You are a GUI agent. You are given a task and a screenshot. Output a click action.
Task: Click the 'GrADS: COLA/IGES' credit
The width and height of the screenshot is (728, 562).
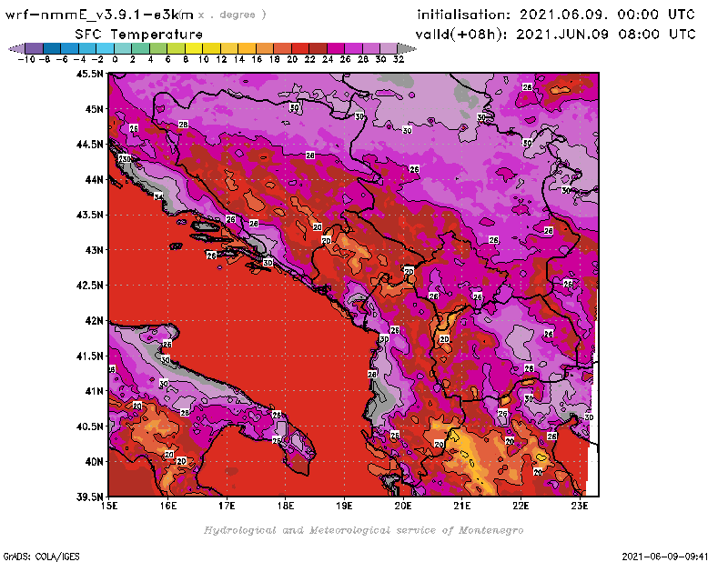coord(41,556)
